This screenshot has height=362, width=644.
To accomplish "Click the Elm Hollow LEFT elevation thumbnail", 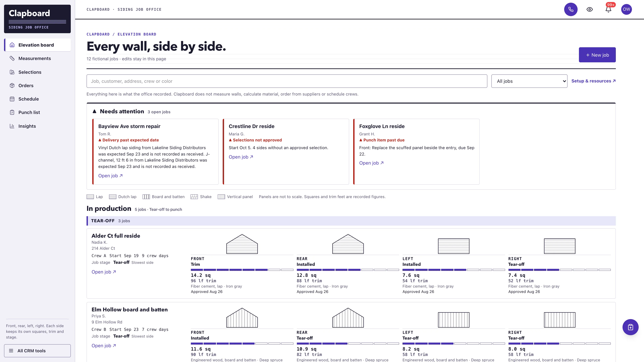I will pos(453,320).
